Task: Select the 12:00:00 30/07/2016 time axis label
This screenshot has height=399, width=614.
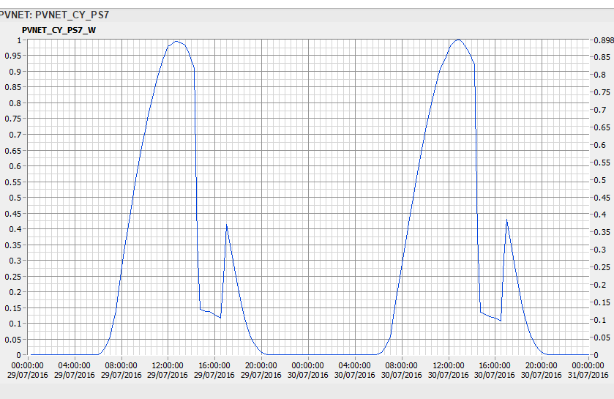Action: click(x=448, y=370)
